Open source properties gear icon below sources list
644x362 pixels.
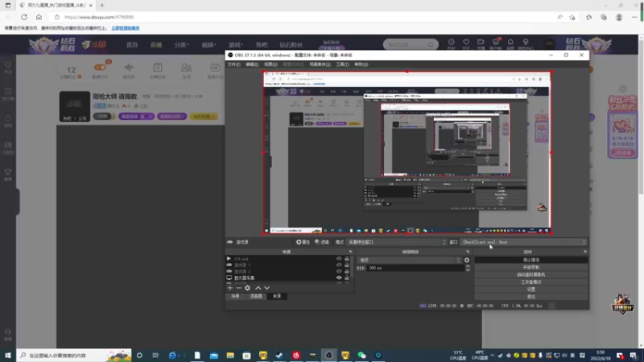click(x=248, y=288)
